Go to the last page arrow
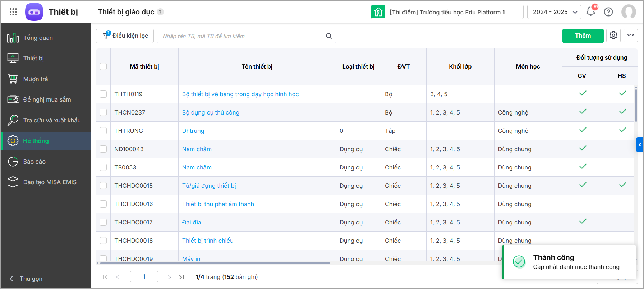644x289 pixels. (x=181, y=277)
